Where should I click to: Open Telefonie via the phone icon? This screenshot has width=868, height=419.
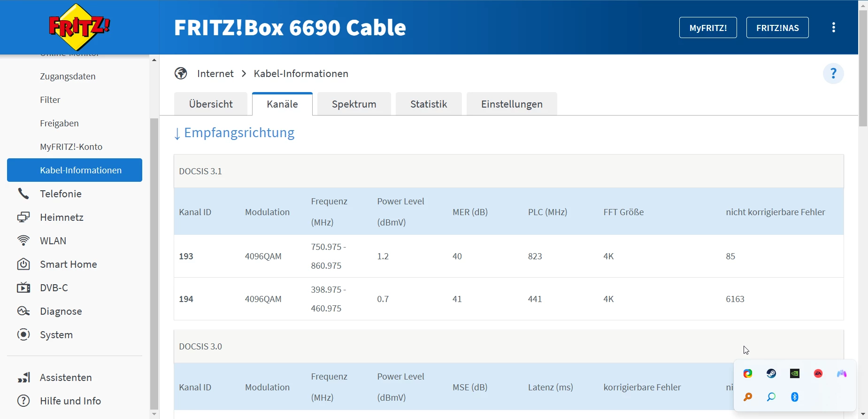pyautogui.click(x=23, y=194)
